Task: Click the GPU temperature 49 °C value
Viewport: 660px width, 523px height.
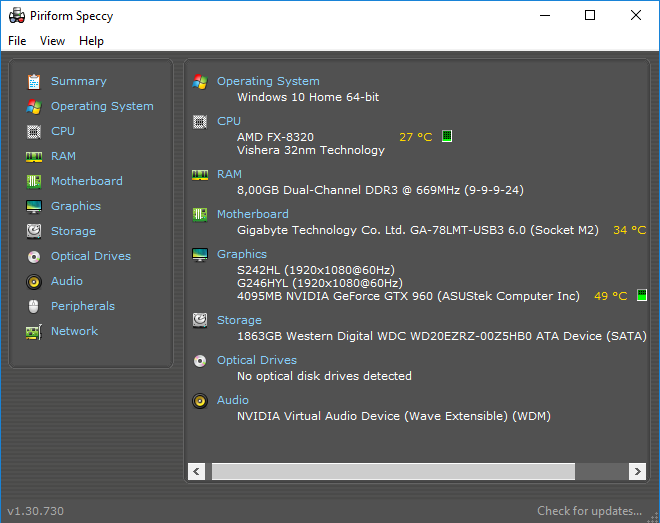Action: tap(610, 296)
